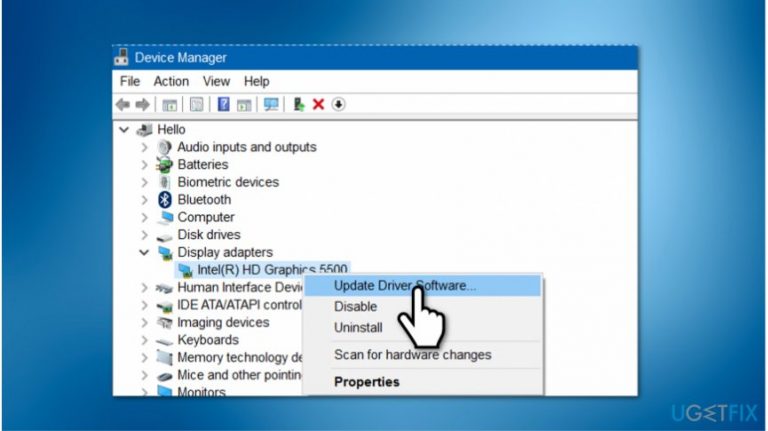
Task: Expand the Biometric devices category
Action: tap(144, 182)
